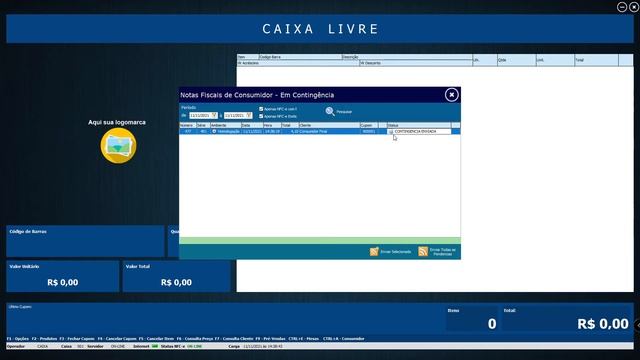Click the Valor Total R$ 0,00 panel
The width and height of the screenshot is (640, 360).
[x=176, y=276]
